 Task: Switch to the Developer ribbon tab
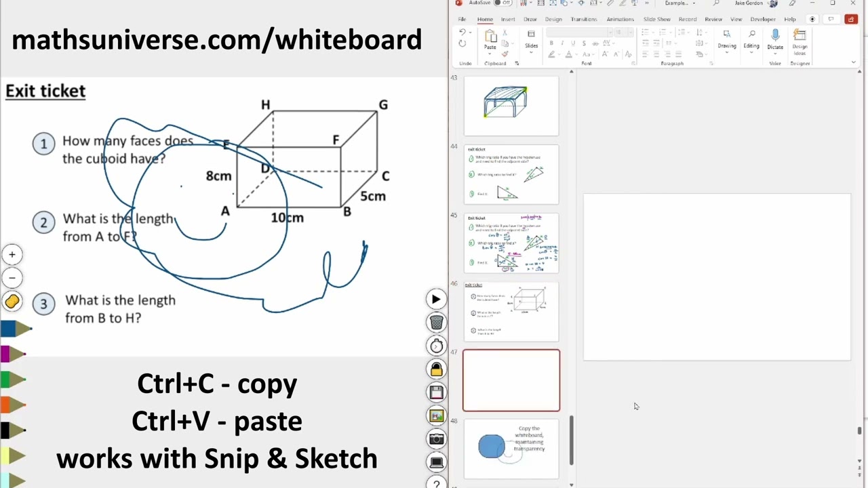(763, 19)
